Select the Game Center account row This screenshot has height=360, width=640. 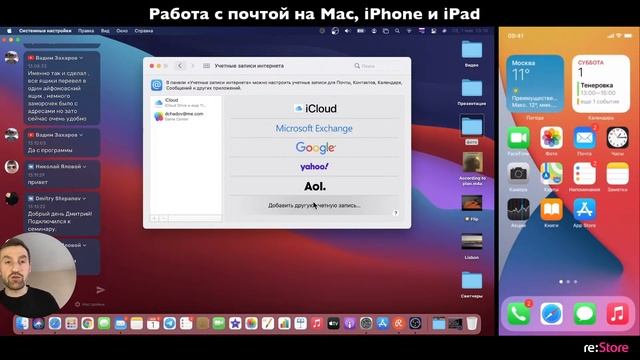186,116
